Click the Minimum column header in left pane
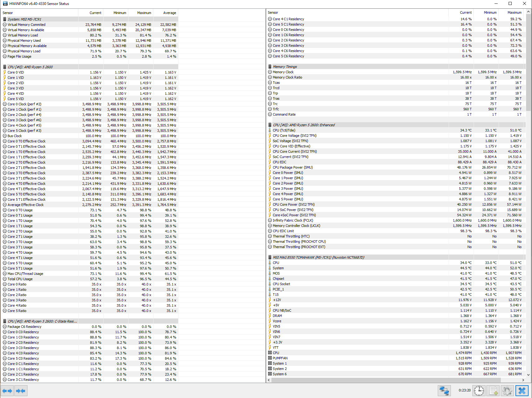The width and height of the screenshot is (532, 398). (116, 13)
